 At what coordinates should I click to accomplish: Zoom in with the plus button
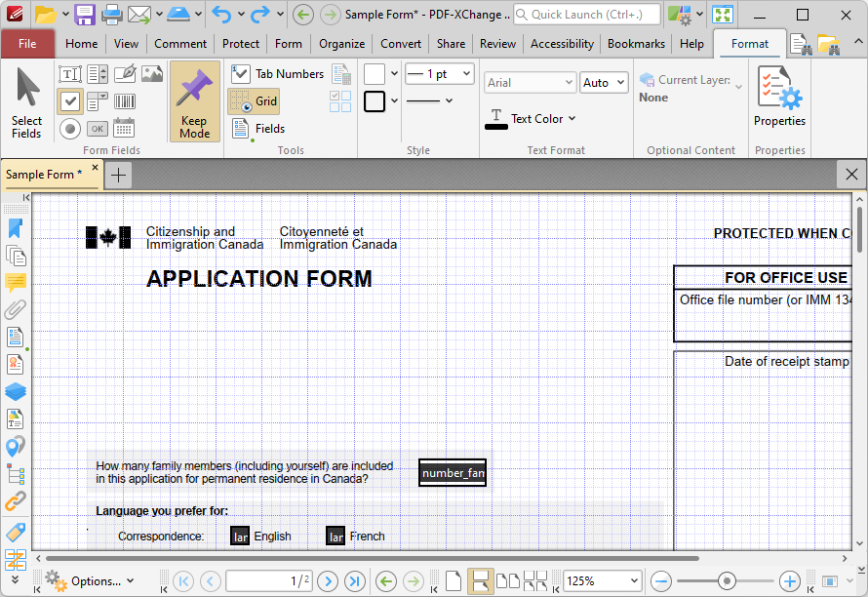point(789,581)
